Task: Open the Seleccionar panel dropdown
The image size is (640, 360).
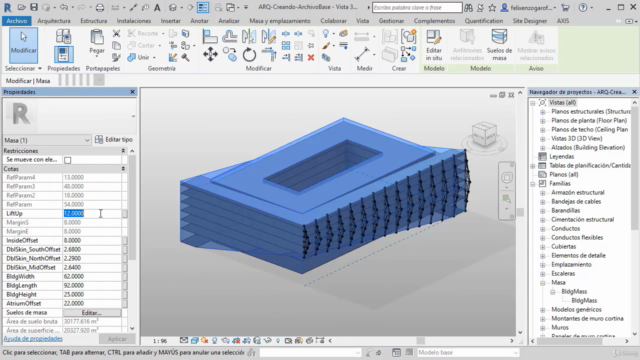Action: pyautogui.click(x=23, y=68)
